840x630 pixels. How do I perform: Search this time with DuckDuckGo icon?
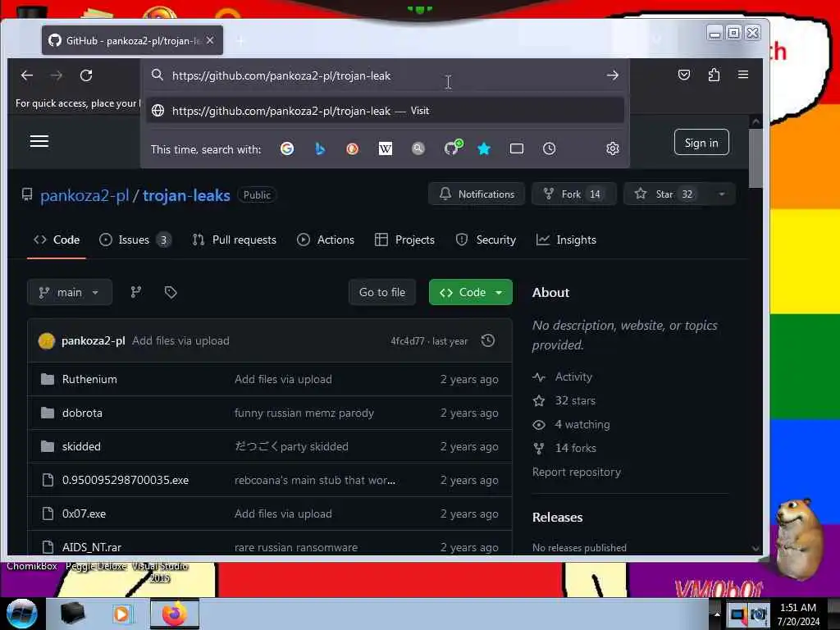[352, 148]
